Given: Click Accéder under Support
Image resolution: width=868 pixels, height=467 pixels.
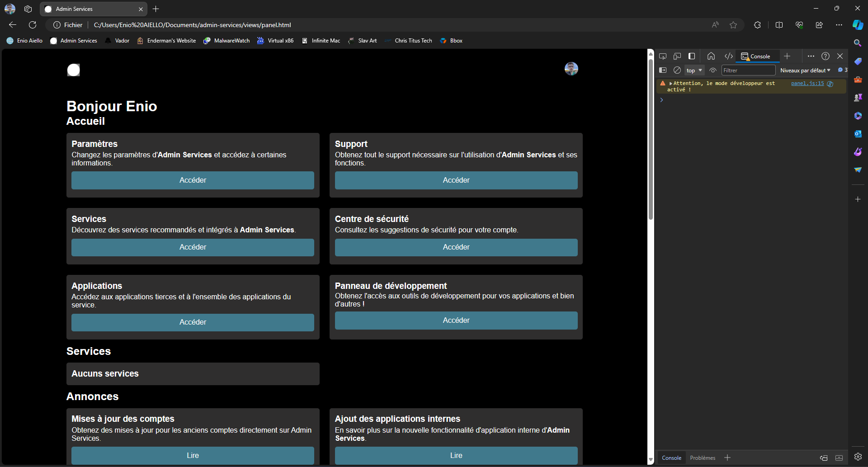Looking at the screenshot, I should pyautogui.click(x=456, y=180).
